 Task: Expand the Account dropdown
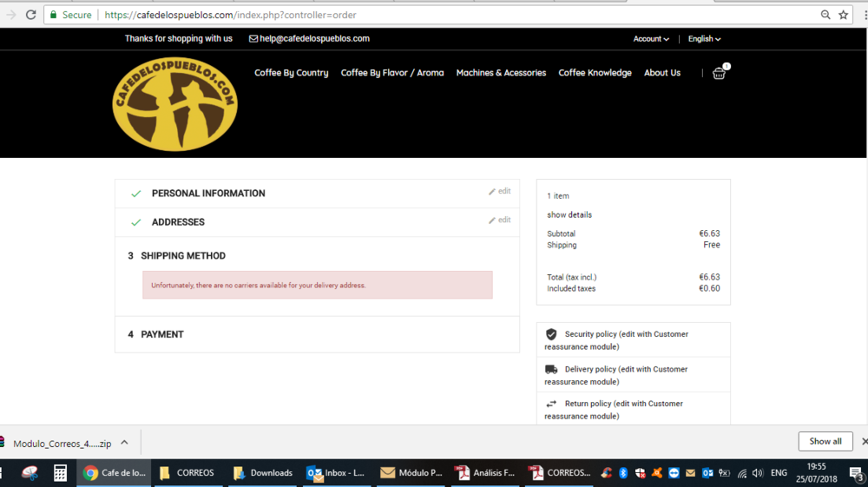(651, 39)
